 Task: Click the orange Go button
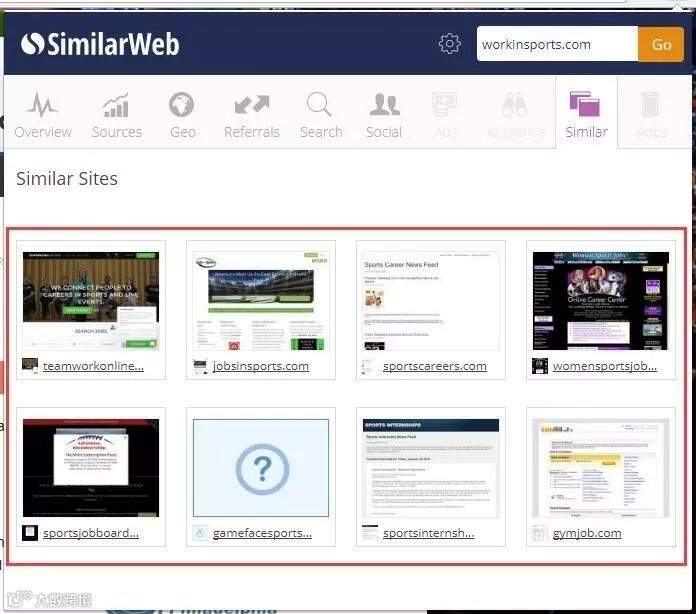pos(661,44)
